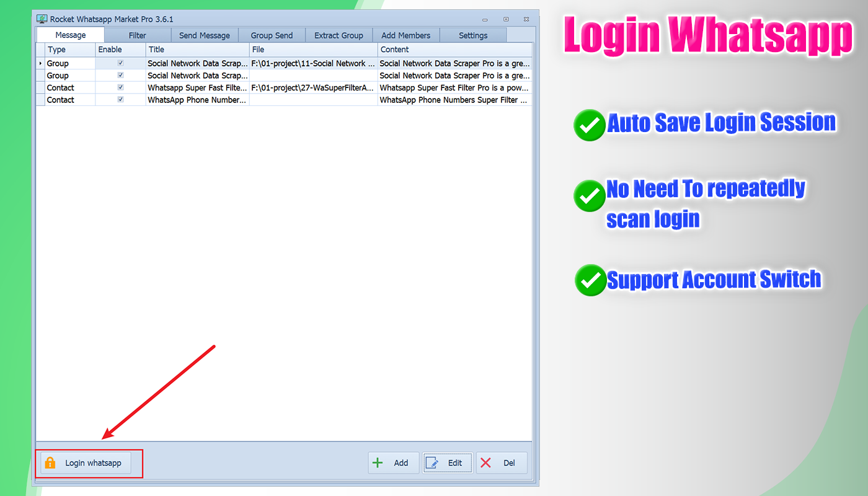Select the title cell "Whatsapp Super Fast Filte..."

click(197, 88)
